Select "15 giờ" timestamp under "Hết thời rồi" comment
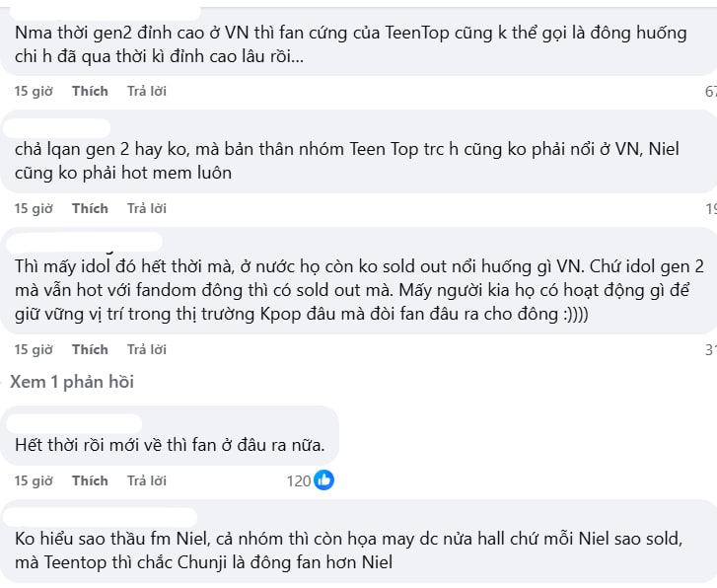The width and height of the screenshot is (717, 588). (34, 480)
